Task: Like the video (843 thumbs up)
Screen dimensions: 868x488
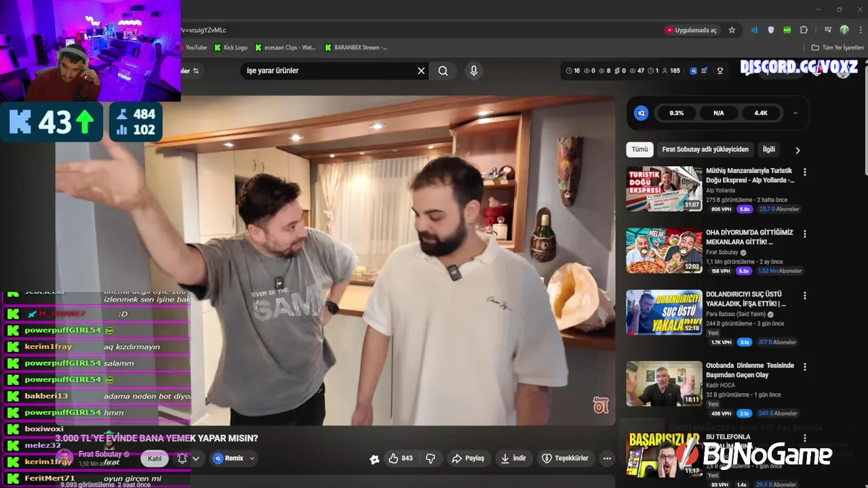Action: (x=400, y=458)
